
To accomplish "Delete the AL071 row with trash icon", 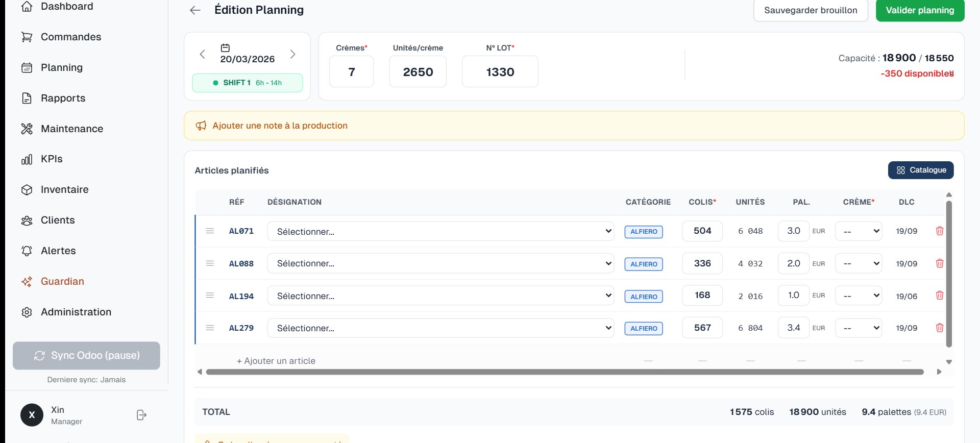I will pos(939,231).
